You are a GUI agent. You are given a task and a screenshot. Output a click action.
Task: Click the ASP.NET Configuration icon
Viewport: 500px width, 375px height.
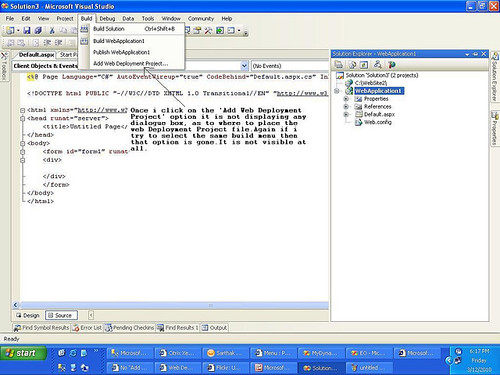tap(392, 65)
